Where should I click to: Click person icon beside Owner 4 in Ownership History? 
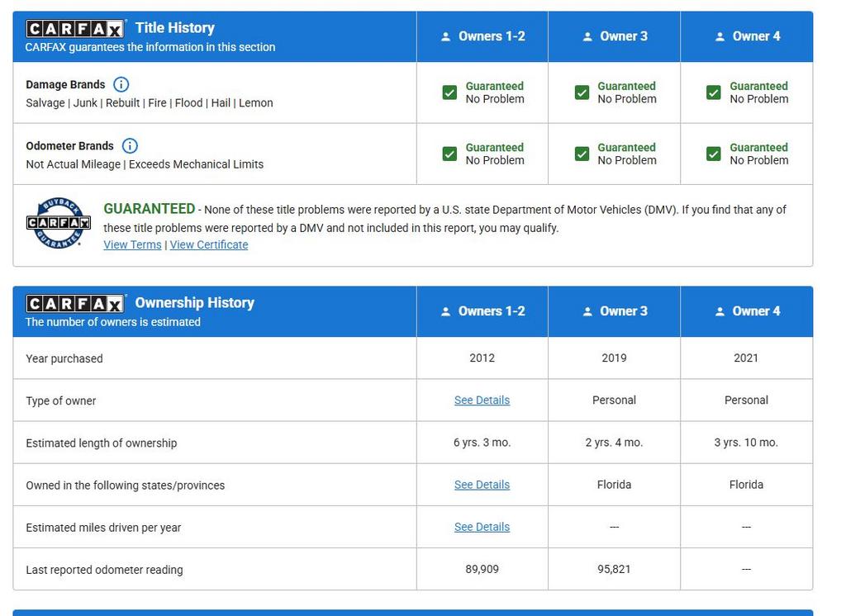point(720,311)
